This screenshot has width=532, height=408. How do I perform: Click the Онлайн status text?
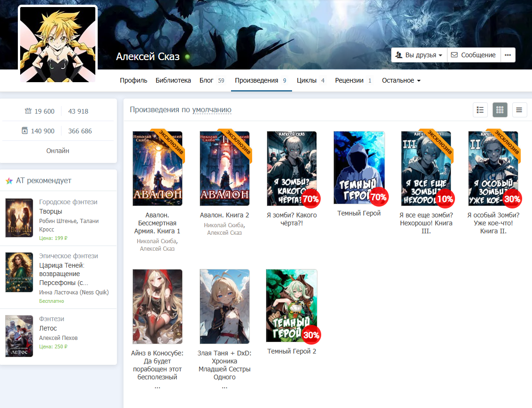coord(58,151)
